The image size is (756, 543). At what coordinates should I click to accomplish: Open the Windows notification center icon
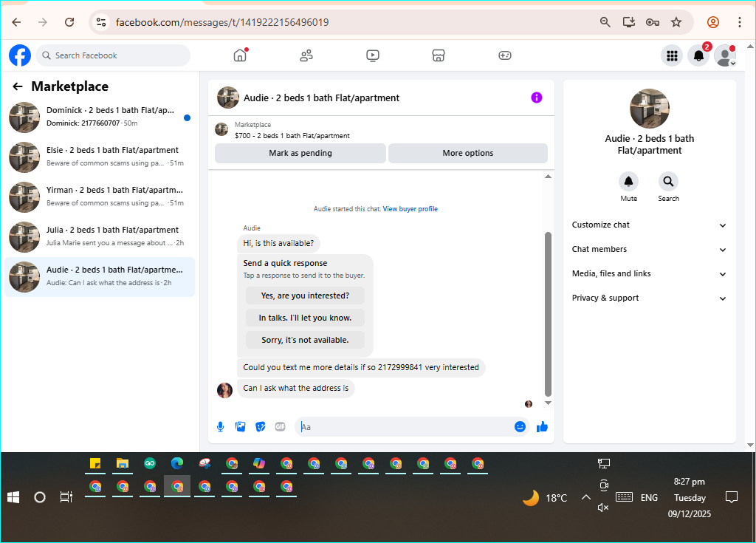point(732,497)
